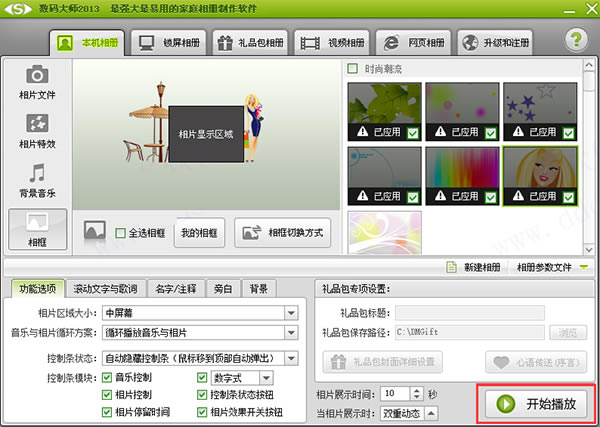
Task: Increase 相片展示时间 with the spinner
Action: 417,389
